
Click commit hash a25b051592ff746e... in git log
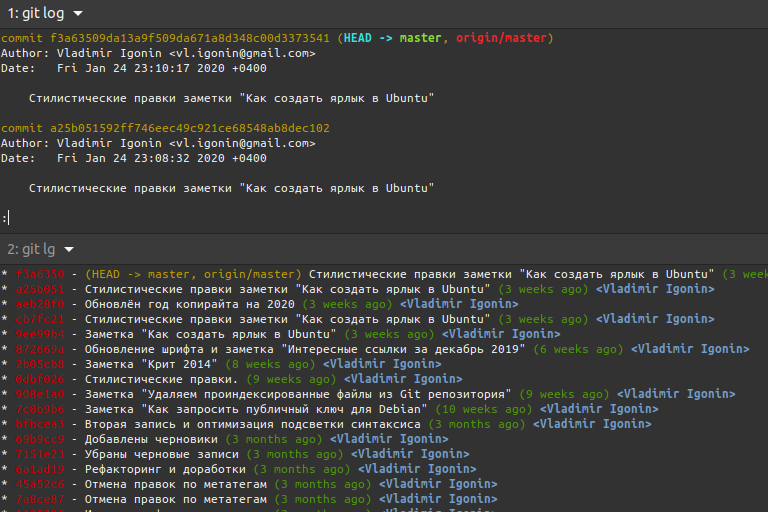tap(190, 128)
